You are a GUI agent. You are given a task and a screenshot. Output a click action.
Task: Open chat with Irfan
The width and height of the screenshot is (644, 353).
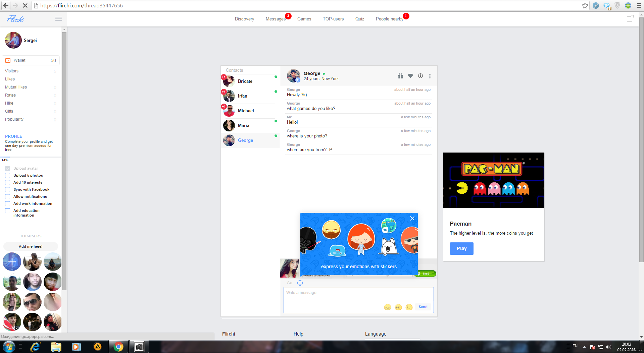(250, 96)
